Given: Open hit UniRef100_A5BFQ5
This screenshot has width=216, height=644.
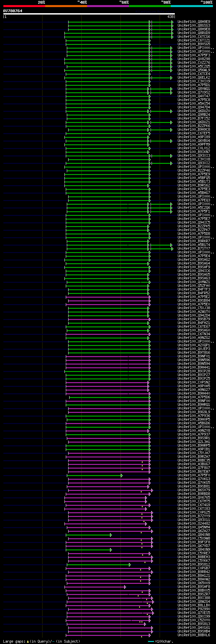Looking at the screenshot, I should pos(194,178).
